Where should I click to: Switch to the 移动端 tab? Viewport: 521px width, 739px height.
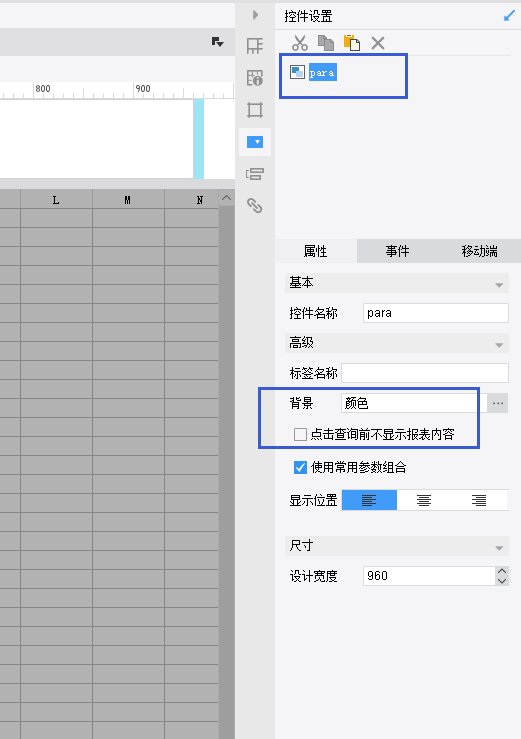click(480, 251)
